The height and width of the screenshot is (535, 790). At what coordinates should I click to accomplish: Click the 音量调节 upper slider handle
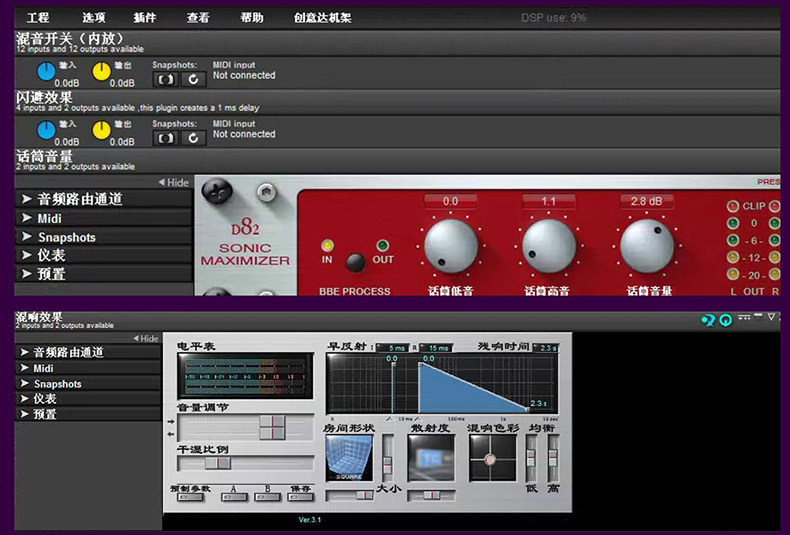tap(272, 422)
